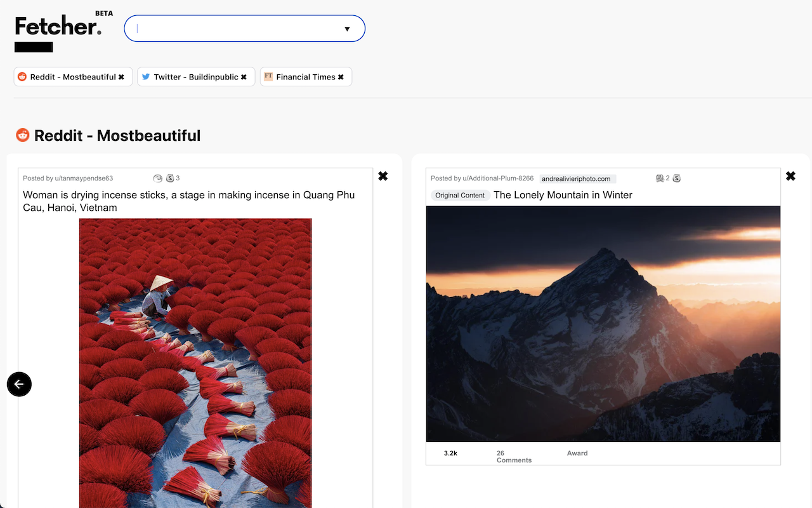The image size is (812, 508).
Task: Remove the Reddit - Mostbeautiful source chip
Action: [121, 77]
